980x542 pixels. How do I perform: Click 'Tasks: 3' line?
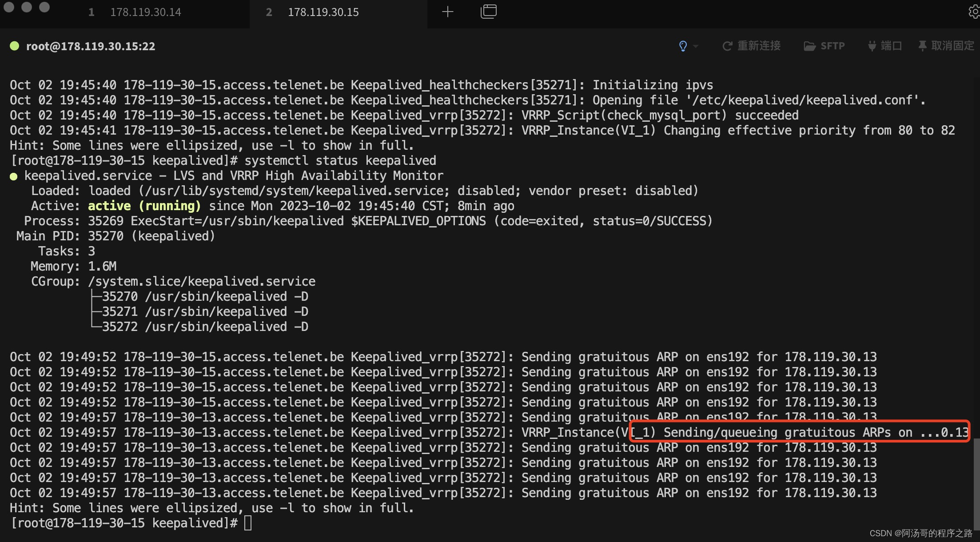(x=66, y=251)
